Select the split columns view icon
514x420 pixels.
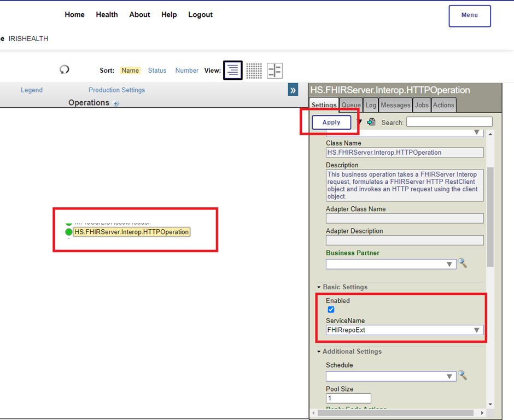tap(274, 70)
